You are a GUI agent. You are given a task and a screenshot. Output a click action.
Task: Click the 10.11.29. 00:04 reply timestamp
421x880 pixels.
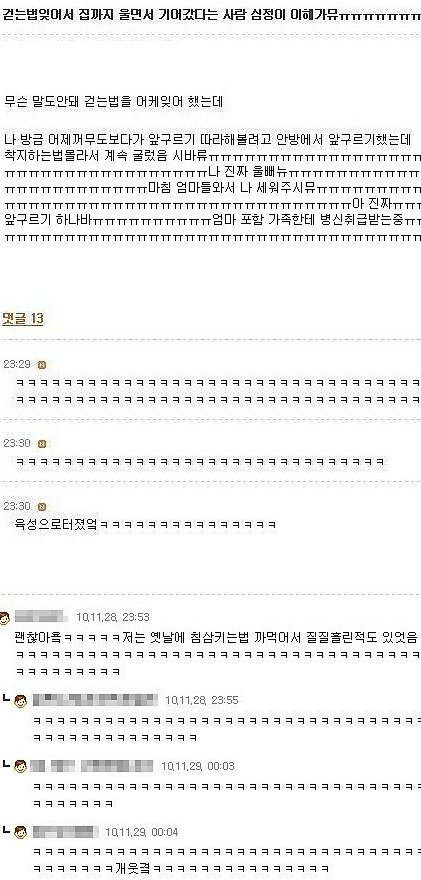pos(141,832)
